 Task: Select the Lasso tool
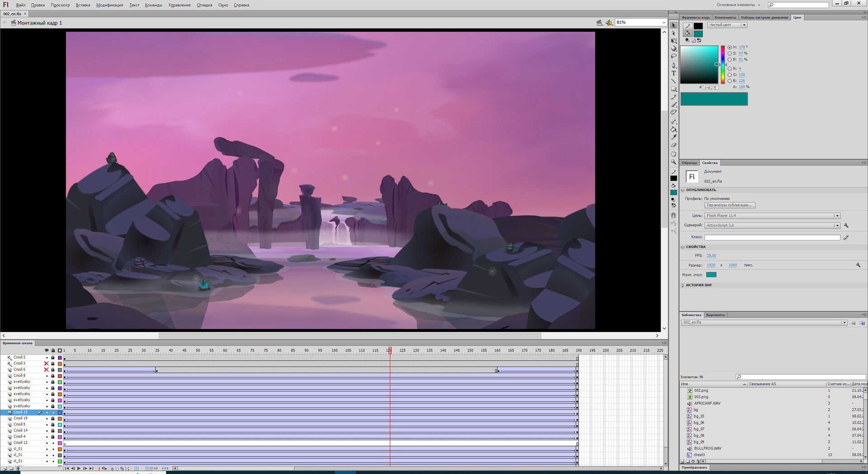click(x=674, y=56)
